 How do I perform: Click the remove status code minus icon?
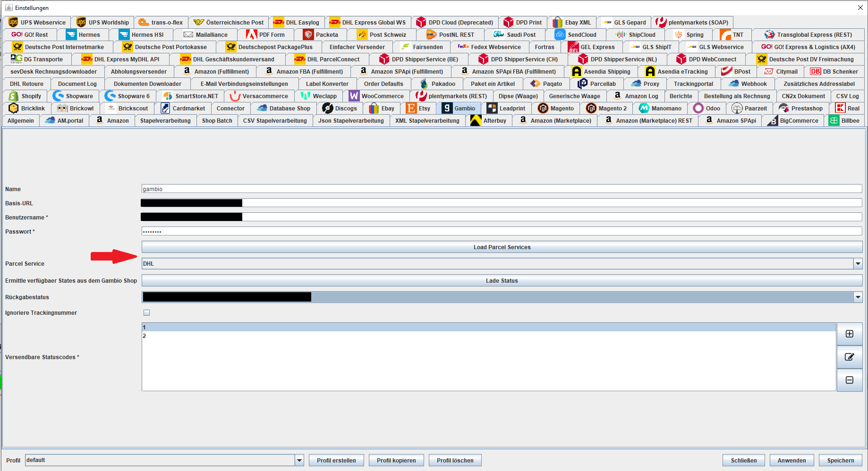point(849,380)
